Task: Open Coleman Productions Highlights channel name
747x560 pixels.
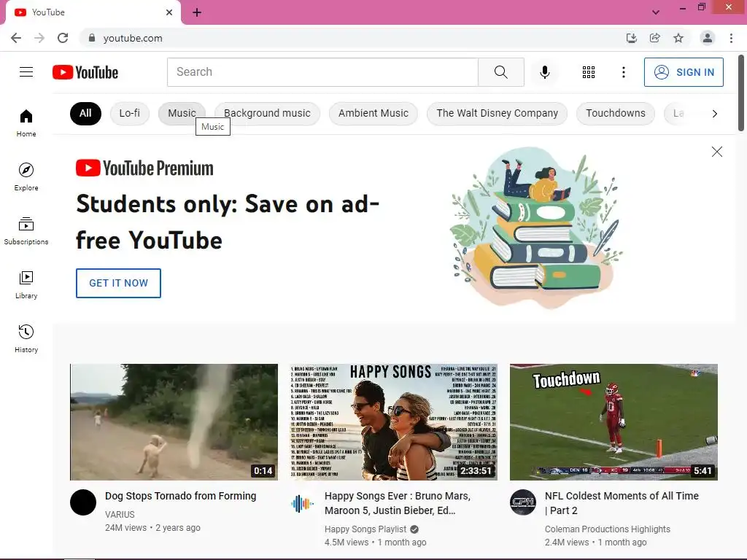Action: click(x=608, y=529)
